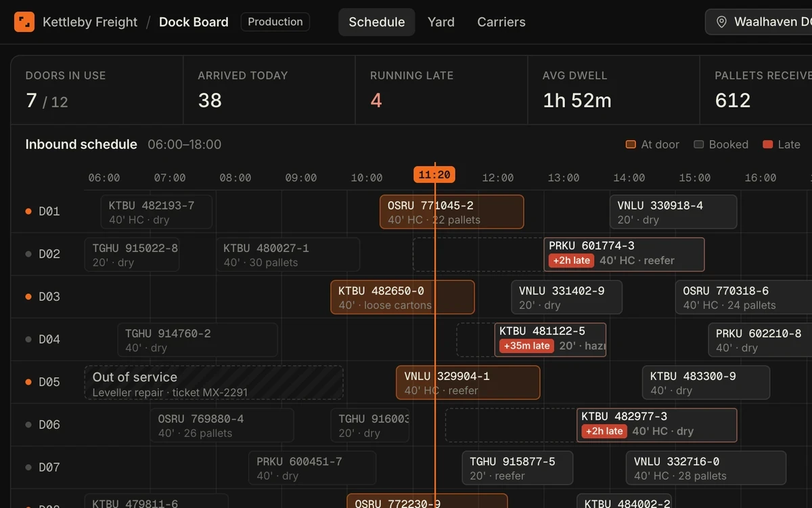Click the 06:00 time axis label
This screenshot has height=508, width=812.
(x=104, y=178)
